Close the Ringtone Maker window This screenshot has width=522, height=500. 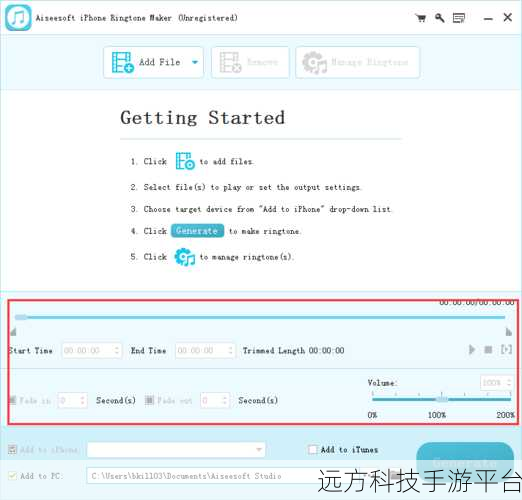pyautogui.click(x=508, y=18)
